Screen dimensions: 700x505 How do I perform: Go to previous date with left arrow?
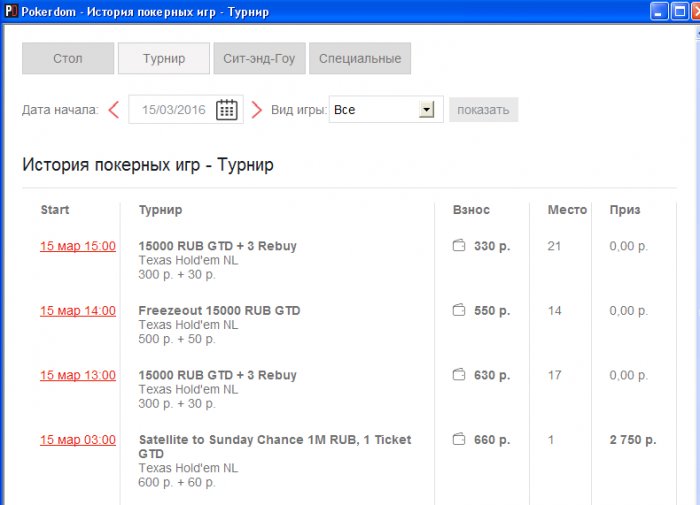[114, 109]
